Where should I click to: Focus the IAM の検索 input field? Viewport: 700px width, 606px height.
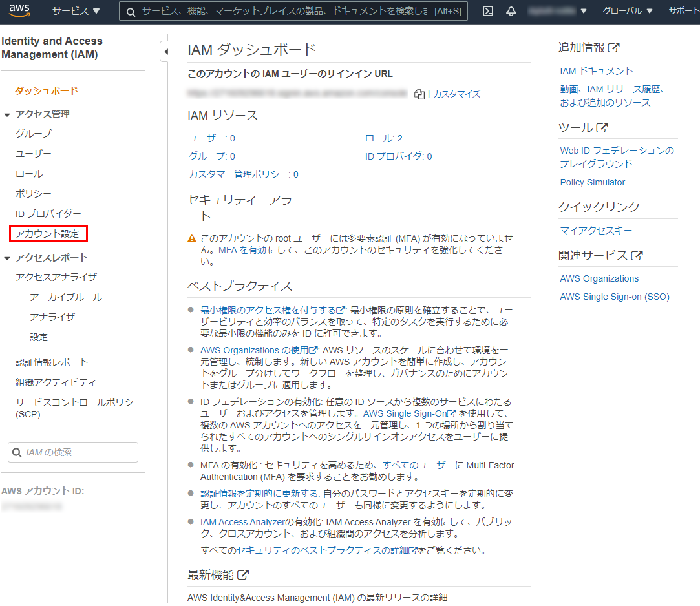73,452
